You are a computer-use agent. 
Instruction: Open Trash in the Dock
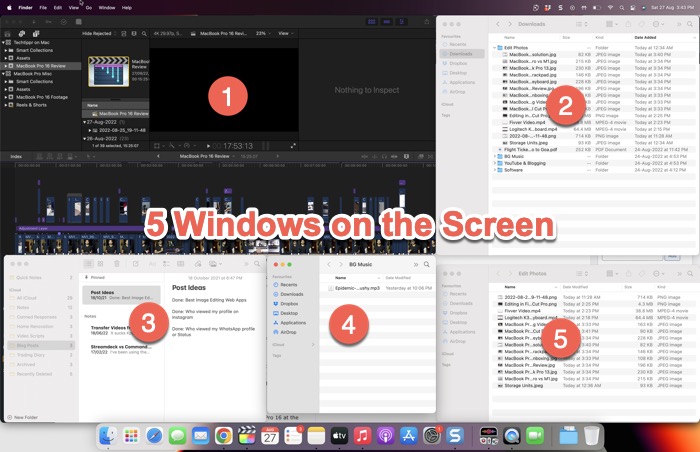pos(592,435)
